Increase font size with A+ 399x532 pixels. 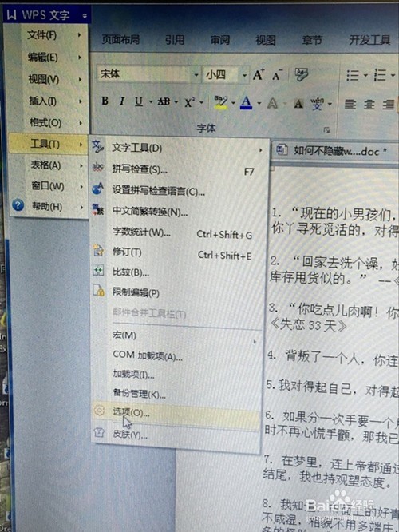(259, 74)
